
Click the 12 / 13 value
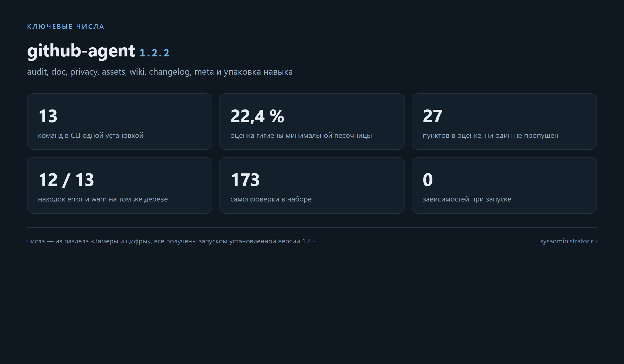(x=66, y=180)
